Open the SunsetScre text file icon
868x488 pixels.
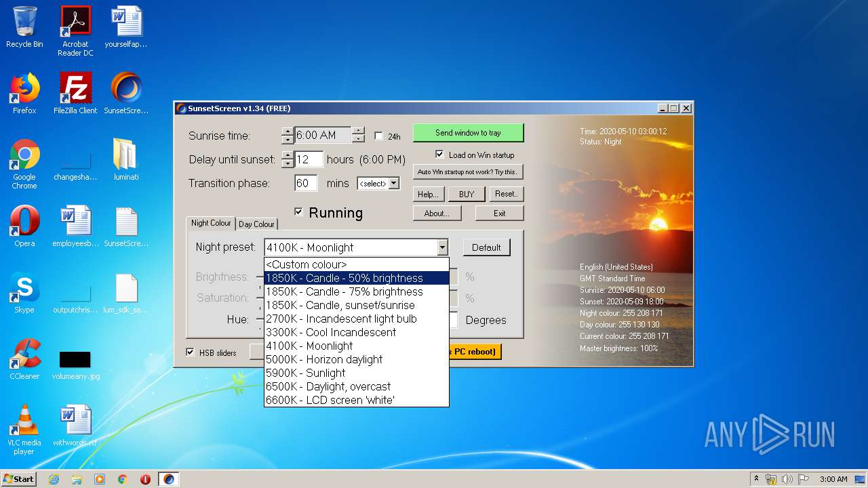[x=126, y=226]
